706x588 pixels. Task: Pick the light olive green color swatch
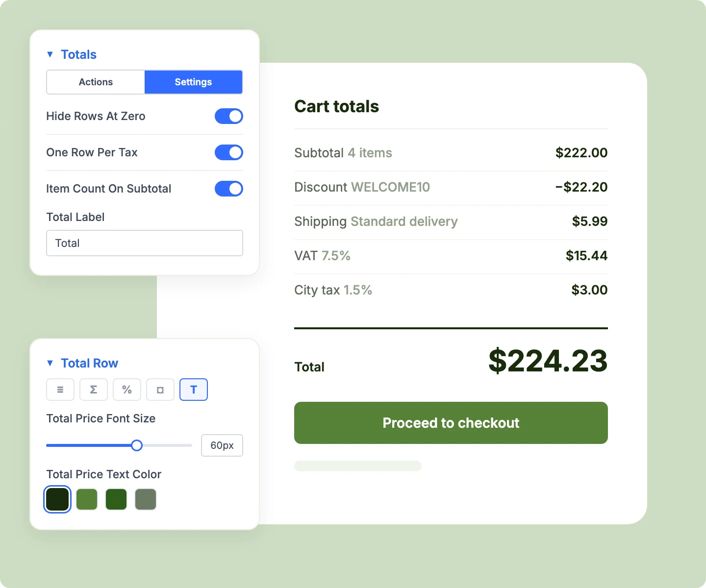[x=87, y=499]
